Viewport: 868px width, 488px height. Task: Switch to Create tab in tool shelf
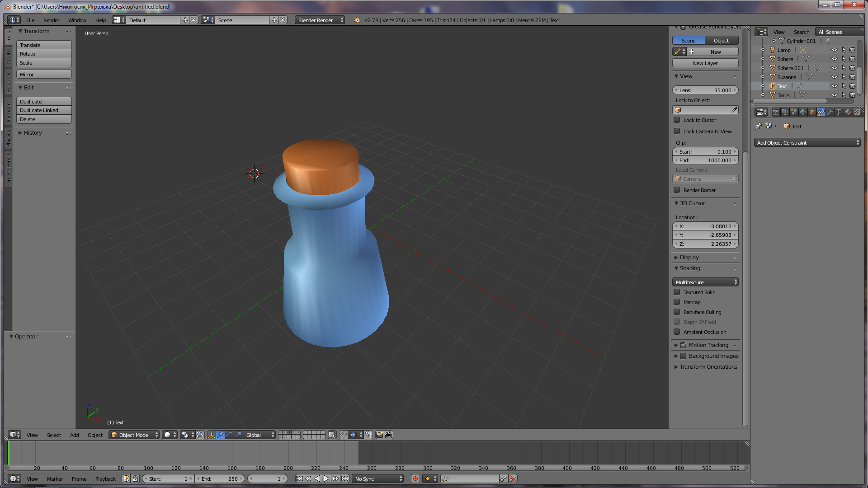(x=8, y=56)
